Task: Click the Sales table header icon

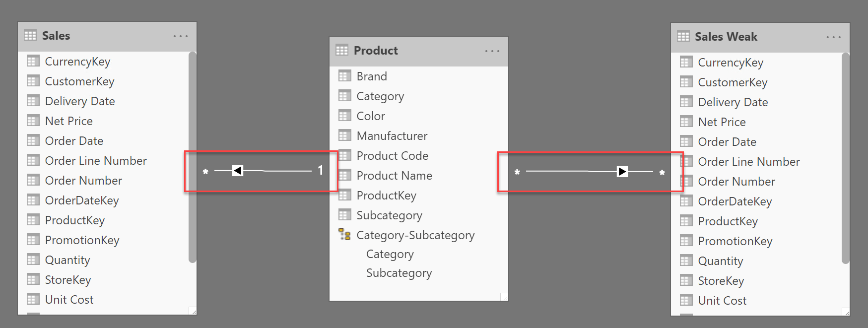Action: (x=30, y=36)
